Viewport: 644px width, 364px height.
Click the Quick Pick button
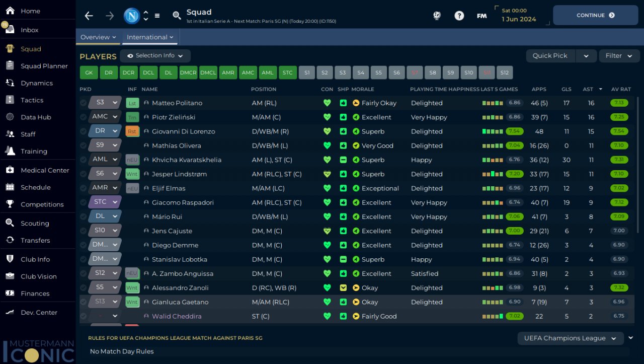pyautogui.click(x=550, y=56)
